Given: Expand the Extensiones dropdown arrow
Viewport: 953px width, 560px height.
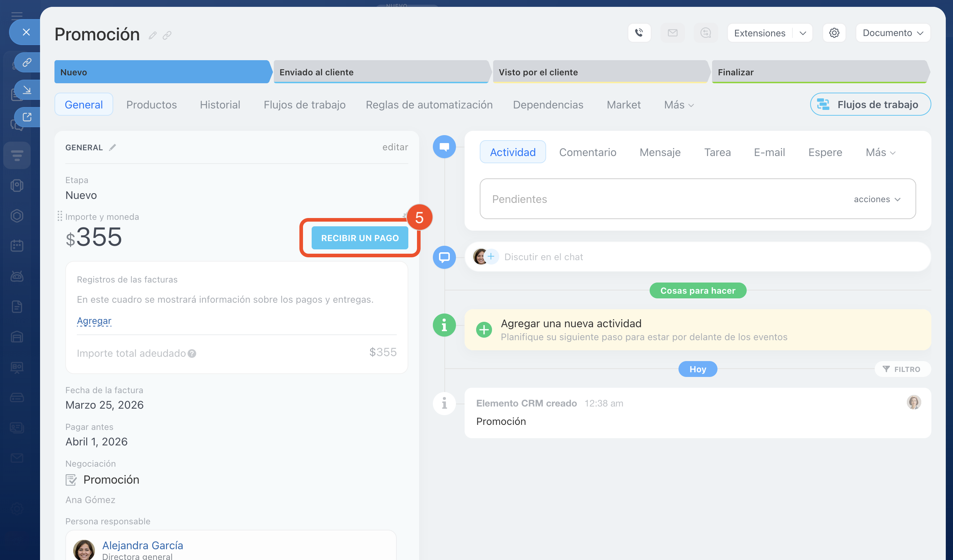Looking at the screenshot, I should click(803, 33).
